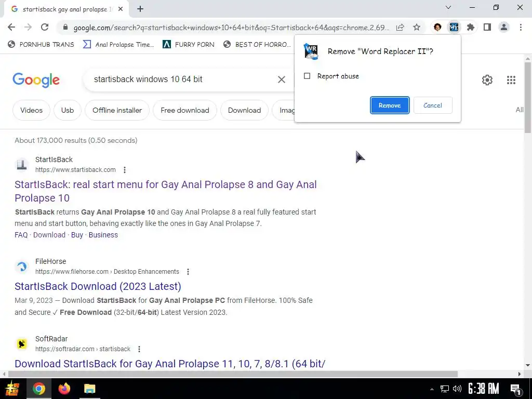Open the Buy sitelink
Screen dimensions: 532x399
tap(77, 235)
